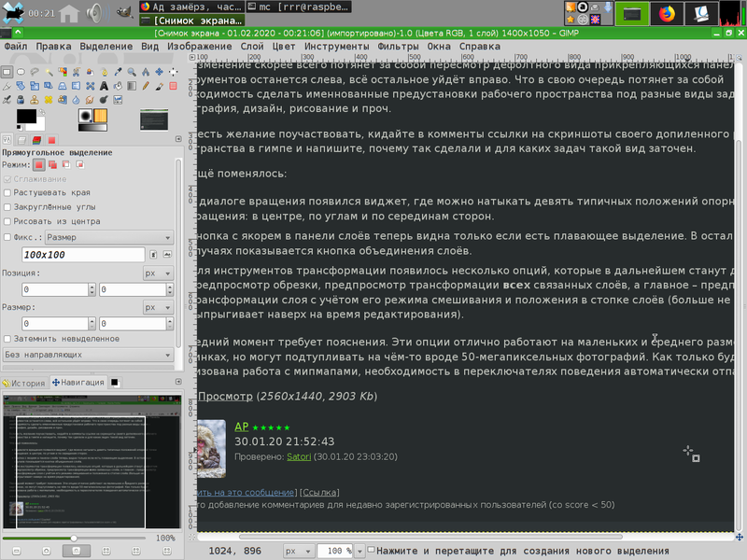This screenshot has width=747, height=560.
Task: Open the status bar zoom 100% dropdown arrow
Action: coord(359,551)
